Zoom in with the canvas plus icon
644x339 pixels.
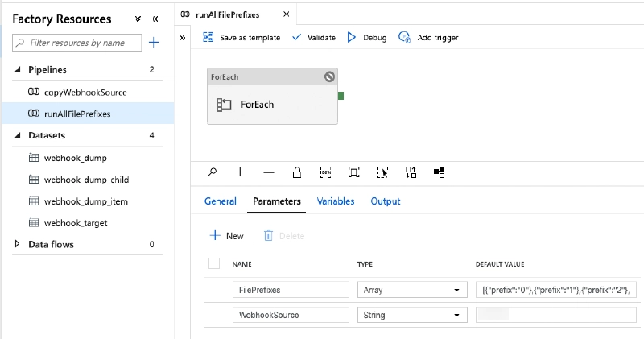[240, 172]
